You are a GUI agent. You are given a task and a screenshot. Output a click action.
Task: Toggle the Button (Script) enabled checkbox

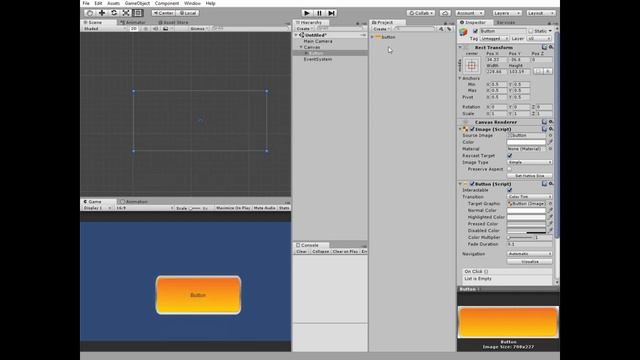coord(472,184)
